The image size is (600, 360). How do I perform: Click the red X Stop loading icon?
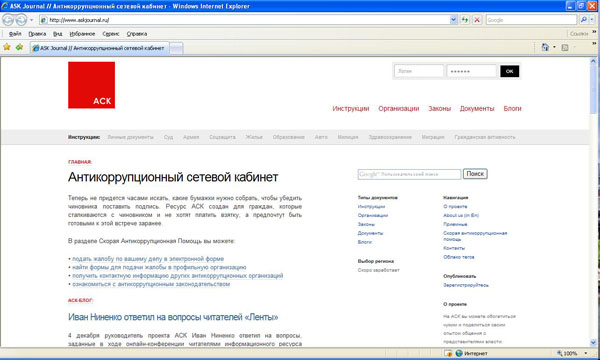tap(477, 20)
